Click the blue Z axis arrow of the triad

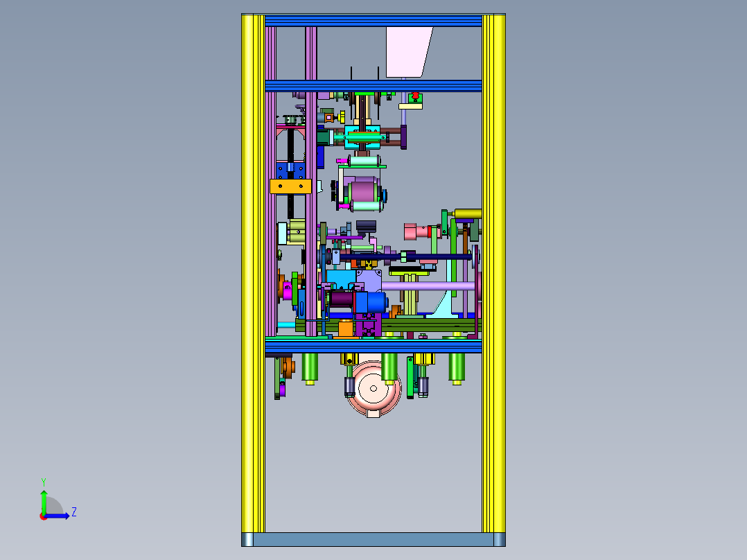point(58,516)
